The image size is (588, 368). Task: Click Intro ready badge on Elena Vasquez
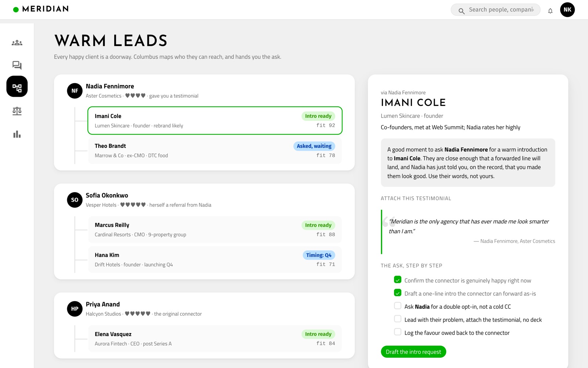tap(318, 334)
